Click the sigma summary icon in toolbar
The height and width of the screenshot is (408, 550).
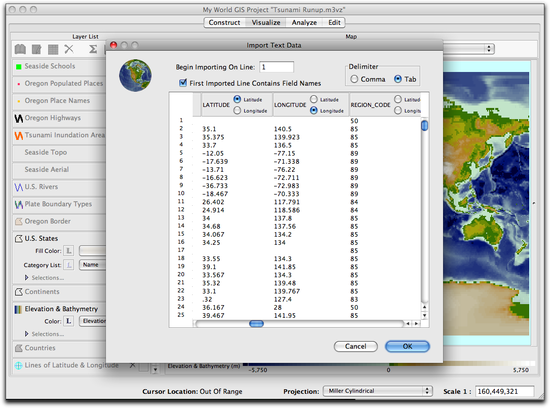click(x=93, y=49)
